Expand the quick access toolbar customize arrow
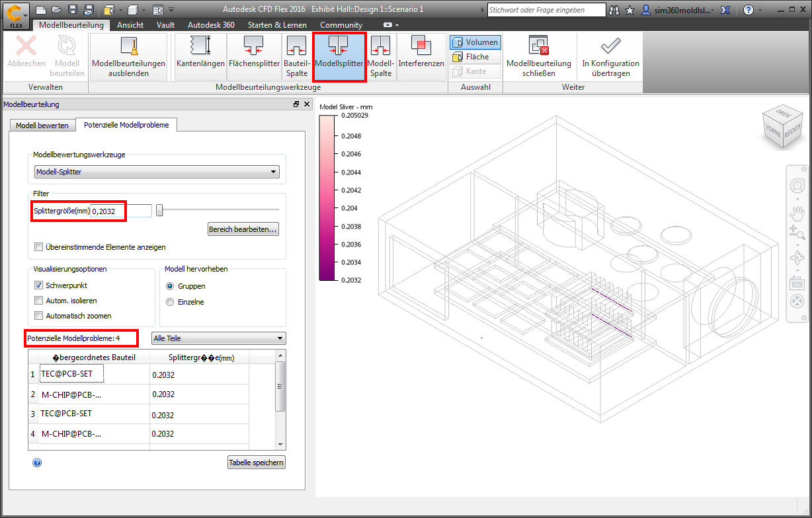812x518 pixels. pos(171,10)
